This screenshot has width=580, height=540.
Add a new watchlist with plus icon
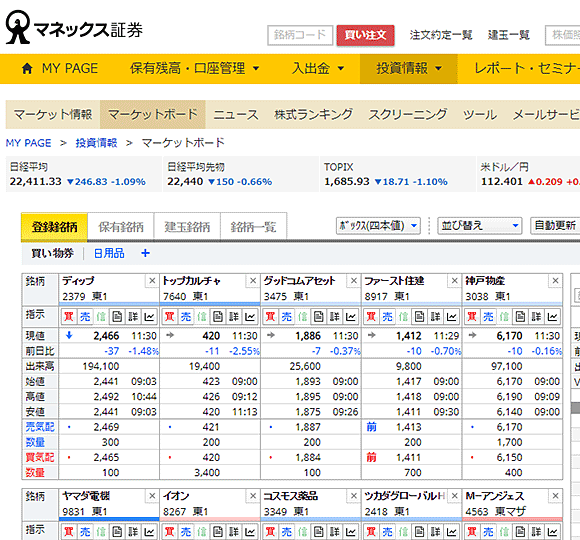click(x=145, y=253)
